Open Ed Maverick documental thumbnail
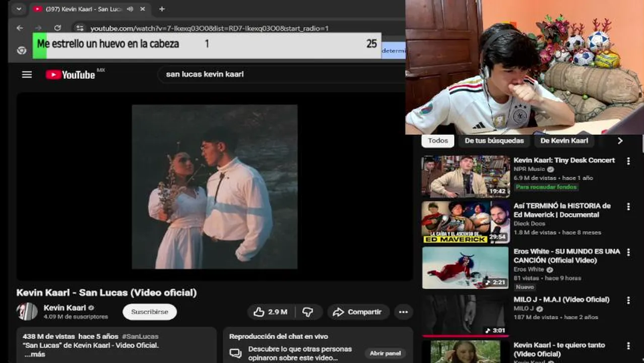This screenshot has height=363, width=644. [466, 222]
